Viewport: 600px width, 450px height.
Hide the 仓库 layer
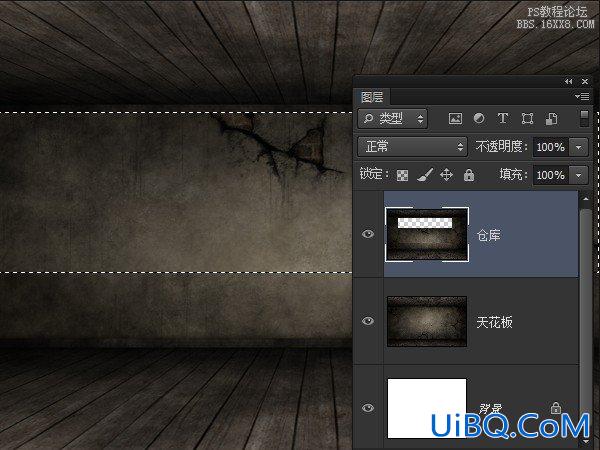click(x=368, y=234)
